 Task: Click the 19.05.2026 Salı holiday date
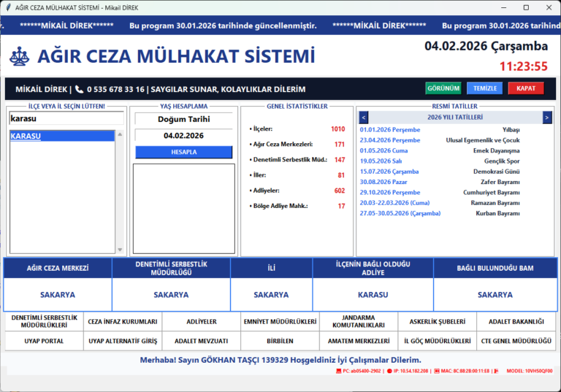tap(381, 161)
